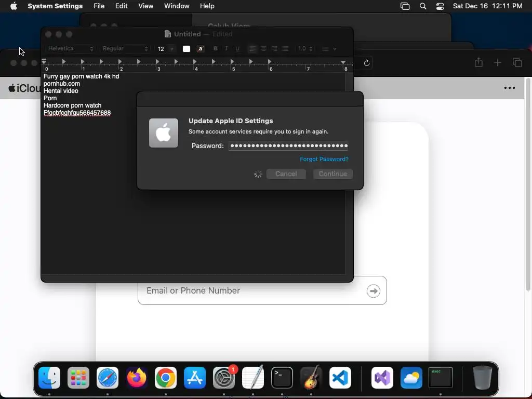Click the text highlight color button
This screenshot has height=399, width=532.
[x=201, y=49]
